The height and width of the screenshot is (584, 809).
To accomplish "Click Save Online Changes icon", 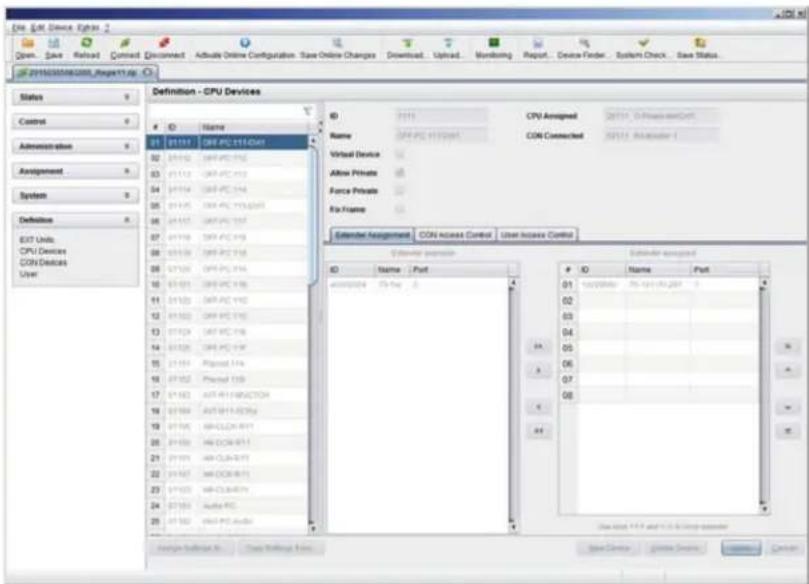I will coord(337,43).
